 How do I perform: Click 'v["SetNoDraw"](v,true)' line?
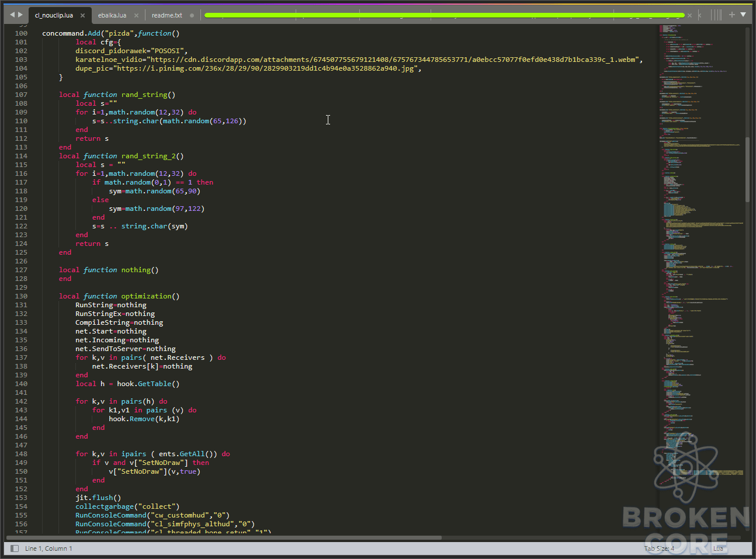click(x=155, y=471)
